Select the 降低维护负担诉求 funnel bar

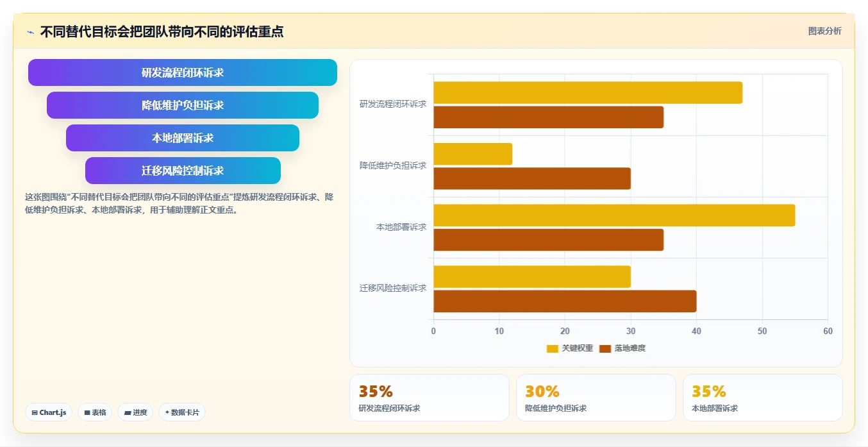click(183, 105)
